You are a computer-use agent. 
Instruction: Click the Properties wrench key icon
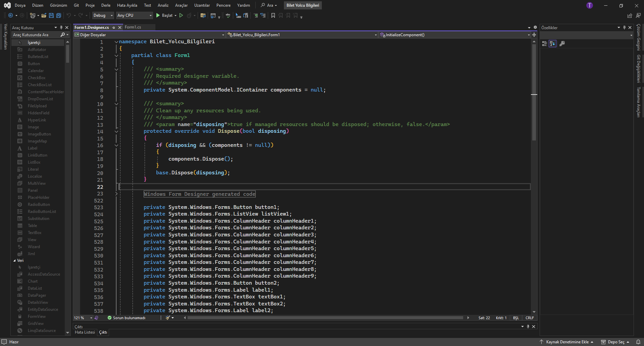pos(562,44)
